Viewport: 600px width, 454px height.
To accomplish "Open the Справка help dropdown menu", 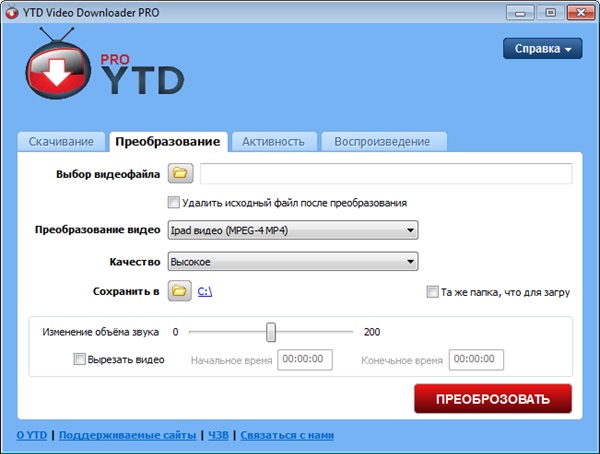I will (x=543, y=49).
